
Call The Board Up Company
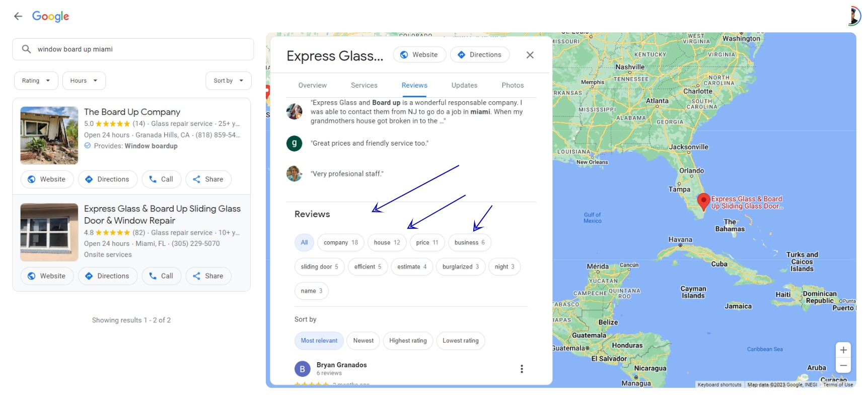click(x=161, y=179)
